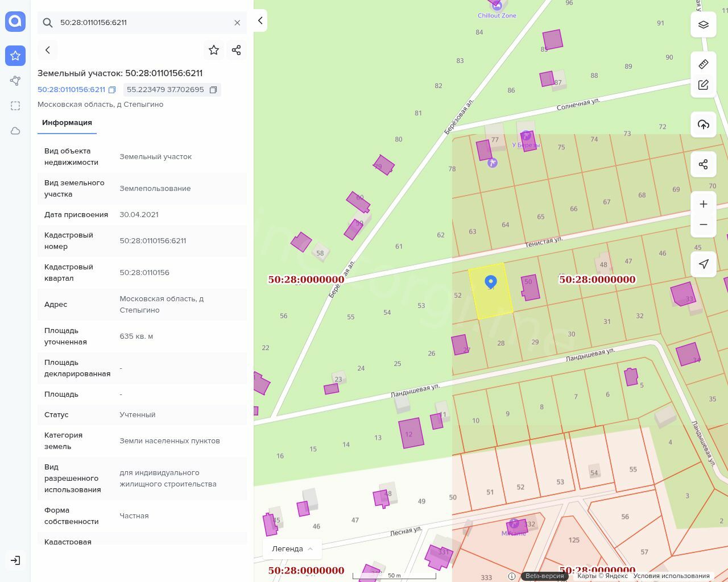Switch to the Информация tab

coord(67,123)
